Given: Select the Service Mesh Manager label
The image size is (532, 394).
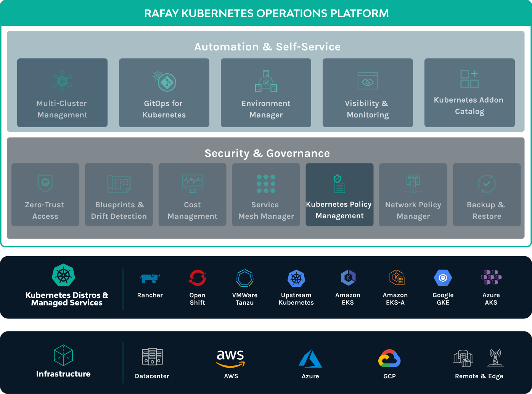Looking at the screenshot, I should click(x=266, y=210).
